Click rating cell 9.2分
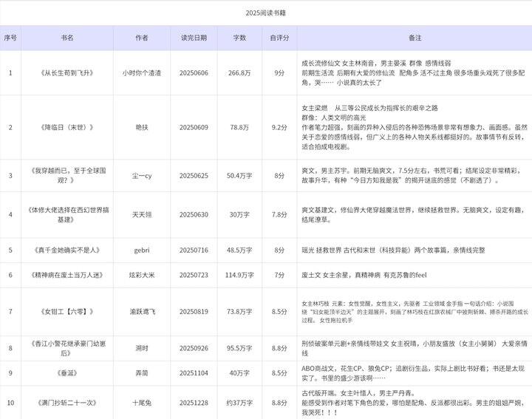Image resolution: width=532 pixels, height=419 pixels. (279, 128)
